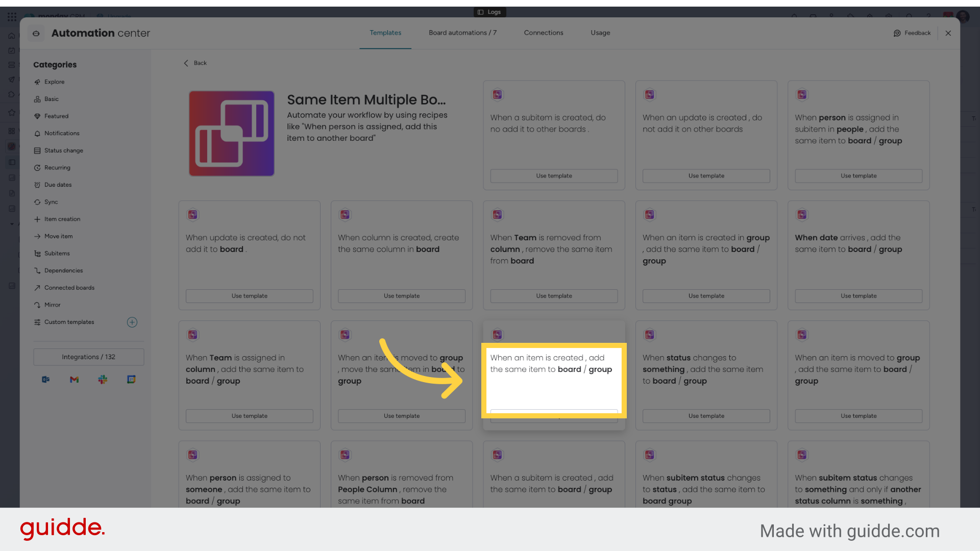980x551 pixels.
Task: Open the Integrations / 132 button
Action: tap(89, 357)
